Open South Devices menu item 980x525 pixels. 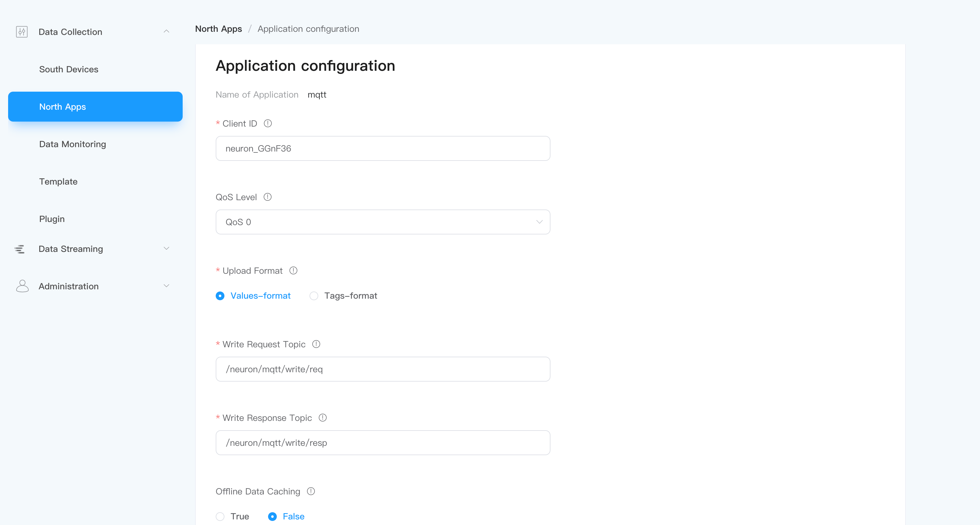[x=69, y=69]
